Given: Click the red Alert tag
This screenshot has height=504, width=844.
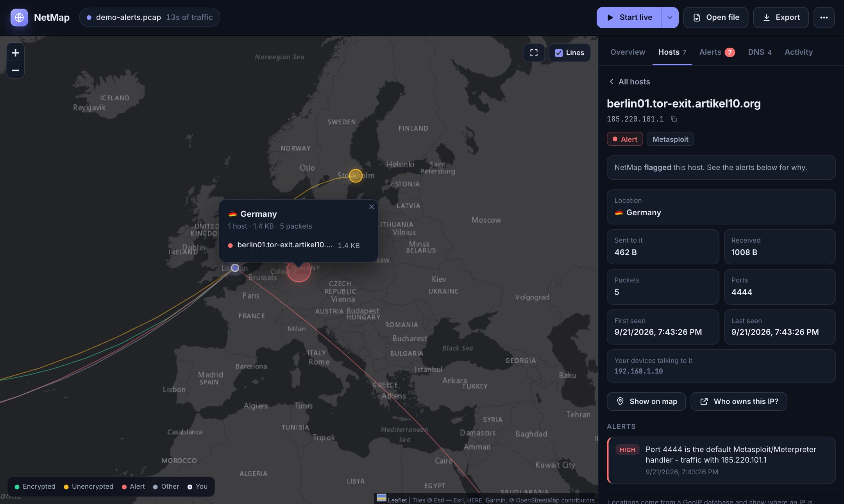Looking at the screenshot, I should coord(625,139).
